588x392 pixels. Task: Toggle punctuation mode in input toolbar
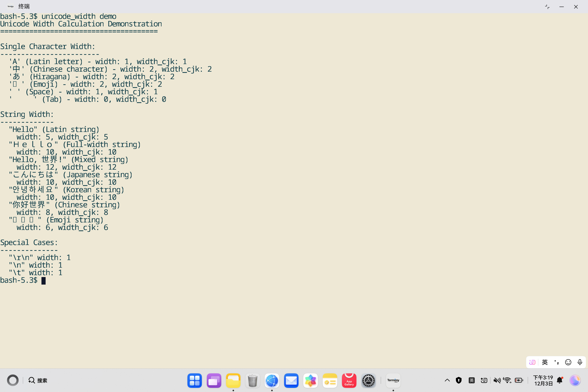coord(557,362)
